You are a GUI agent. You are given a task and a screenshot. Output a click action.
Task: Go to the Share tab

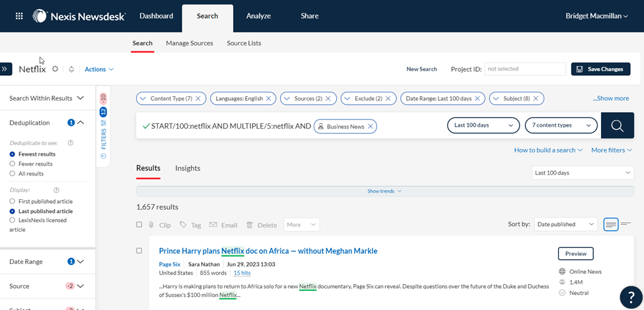click(x=309, y=16)
